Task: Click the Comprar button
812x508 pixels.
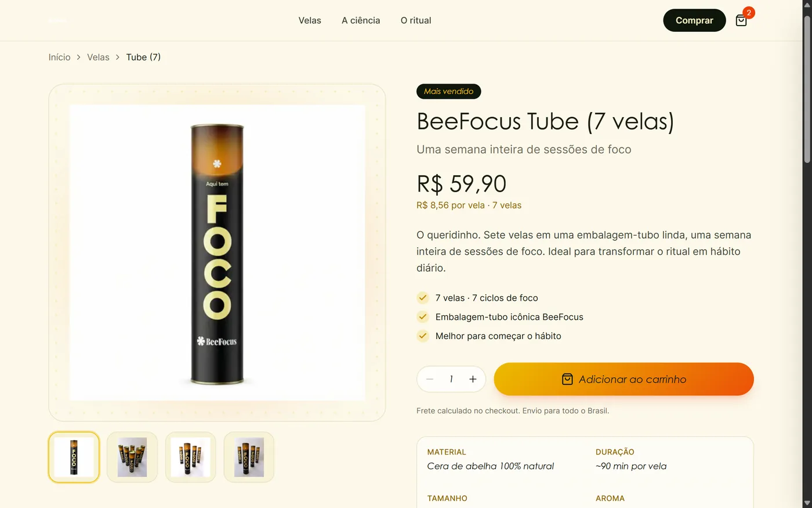Action: click(694, 20)
